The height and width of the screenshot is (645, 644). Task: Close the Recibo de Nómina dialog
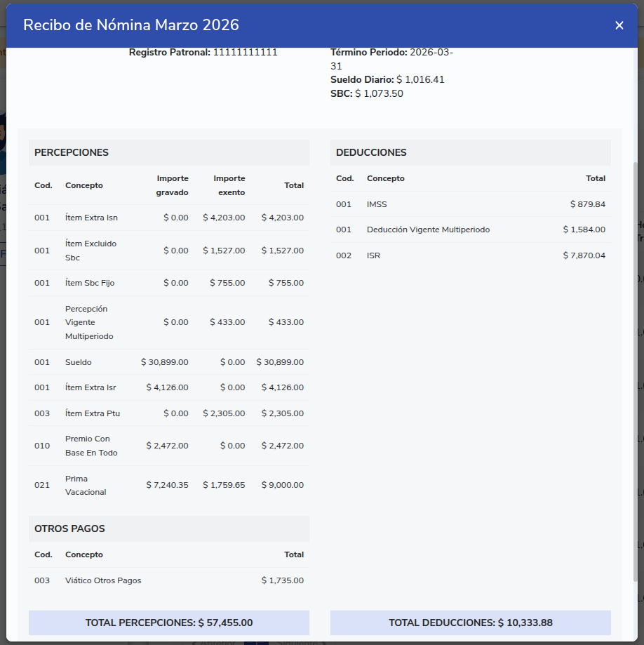pos(619,25)
